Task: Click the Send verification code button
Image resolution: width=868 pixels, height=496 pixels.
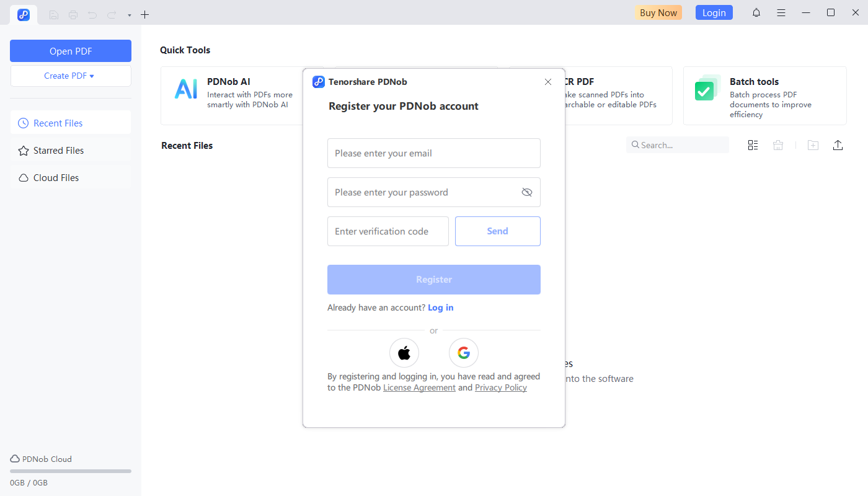Action: click(x=497, y=231)
